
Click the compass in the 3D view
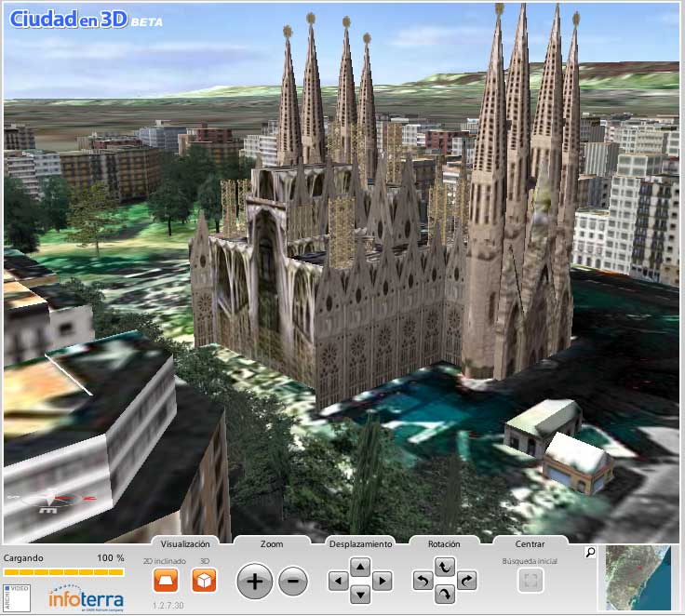point(53,501)
